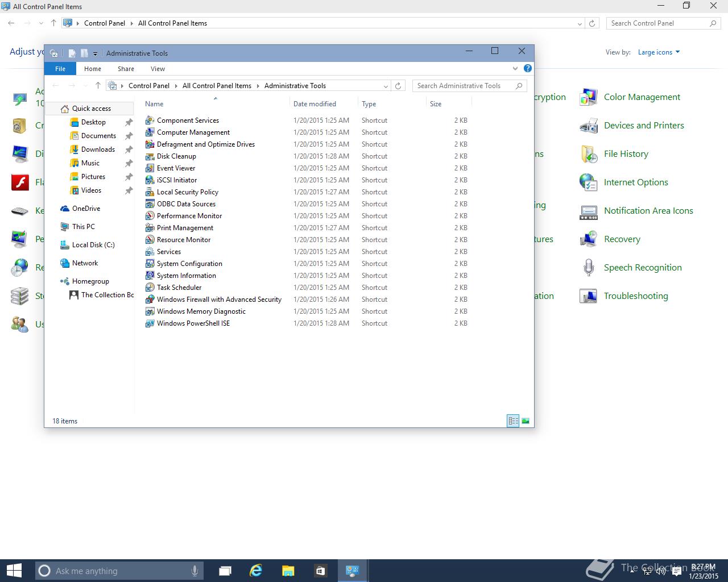Select the Event Viewer icon
Screen dimensions: 728x582
point(150,168)
